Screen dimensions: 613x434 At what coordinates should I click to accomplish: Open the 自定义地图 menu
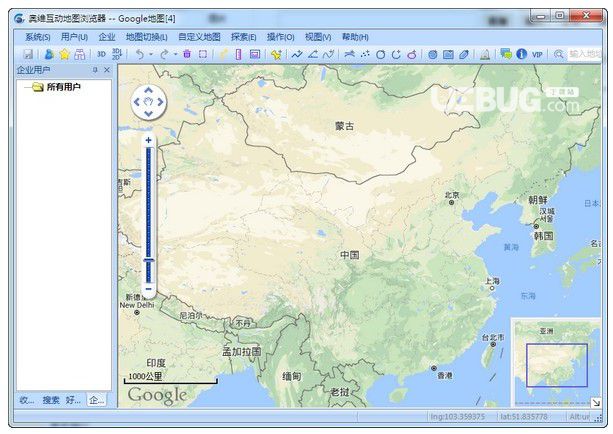point(199,37)
